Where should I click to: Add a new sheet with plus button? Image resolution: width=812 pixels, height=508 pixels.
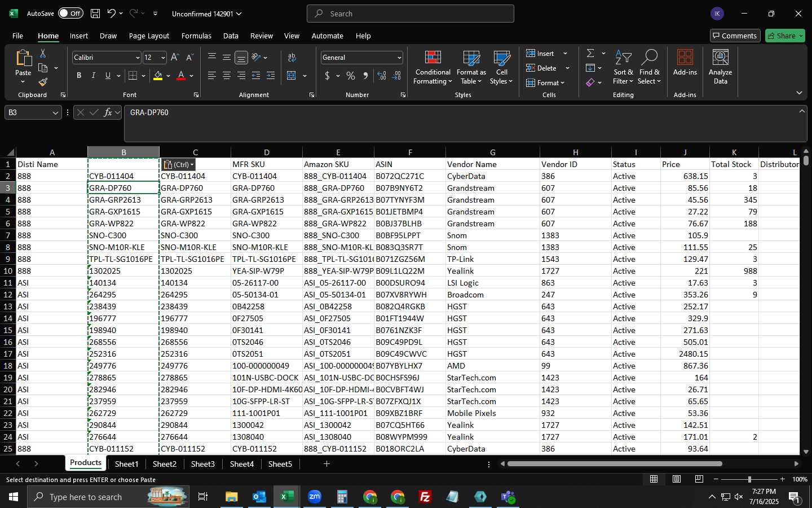326,464
